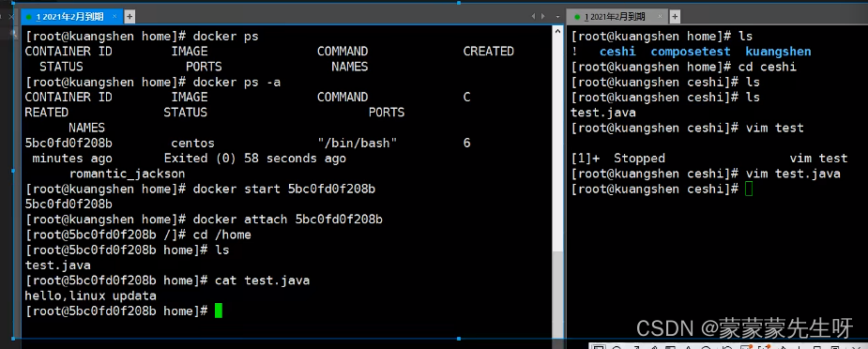The height and width of the screenshot is (349, 868).
Task: Click the green connection dot on left tab
Action: [29, 17]
